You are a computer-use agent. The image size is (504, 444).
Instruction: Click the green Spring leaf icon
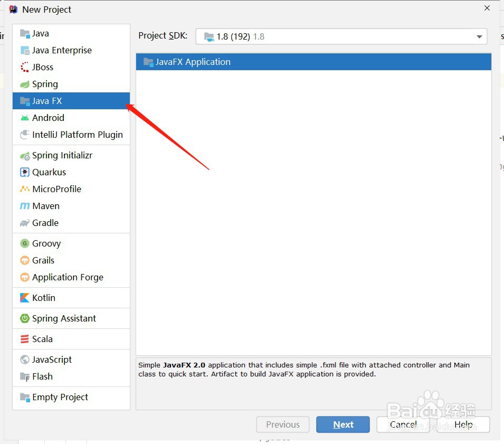(x=25, y=84)
